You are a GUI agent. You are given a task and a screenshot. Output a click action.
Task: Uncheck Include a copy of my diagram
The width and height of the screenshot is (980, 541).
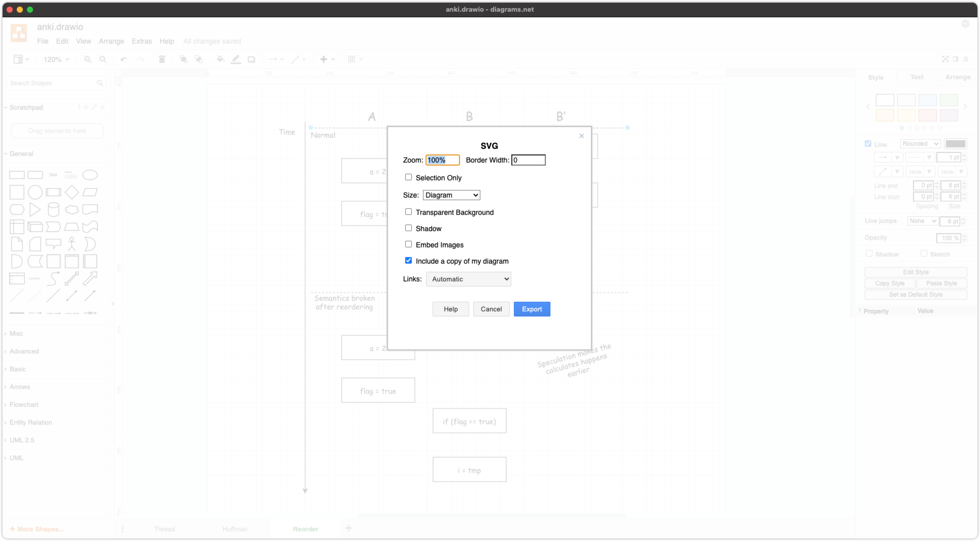409,260
